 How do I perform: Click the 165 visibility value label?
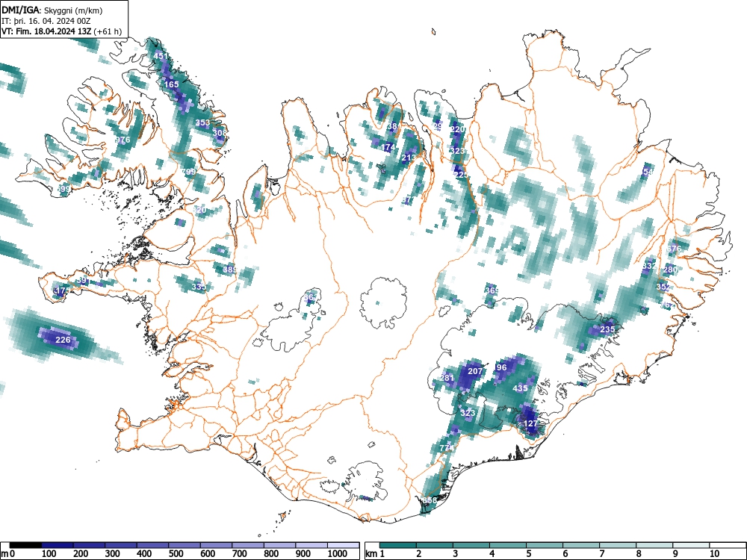(172, 84)
